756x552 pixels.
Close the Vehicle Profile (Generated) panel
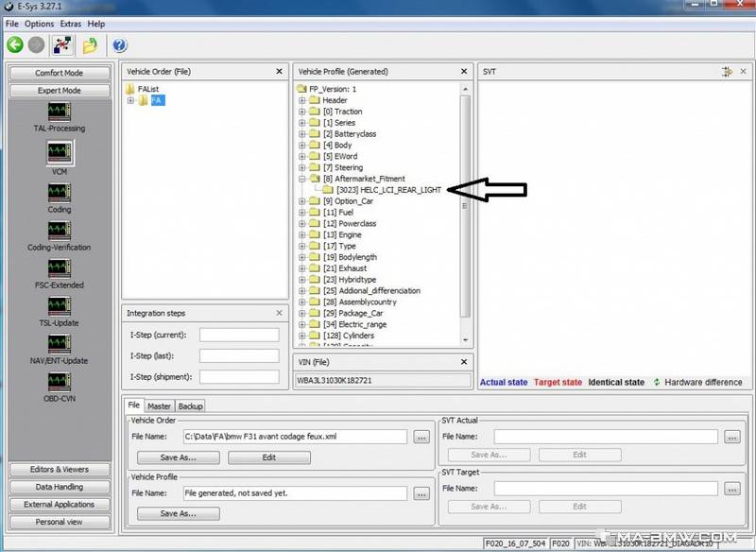[464, 71]
